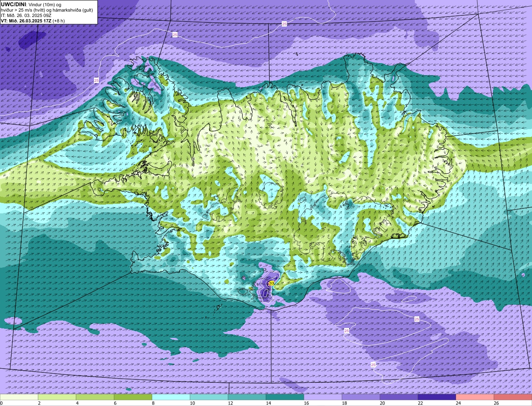
Task: Pick the olive green 6–8 legend swatch
Action: coord(133,397)
